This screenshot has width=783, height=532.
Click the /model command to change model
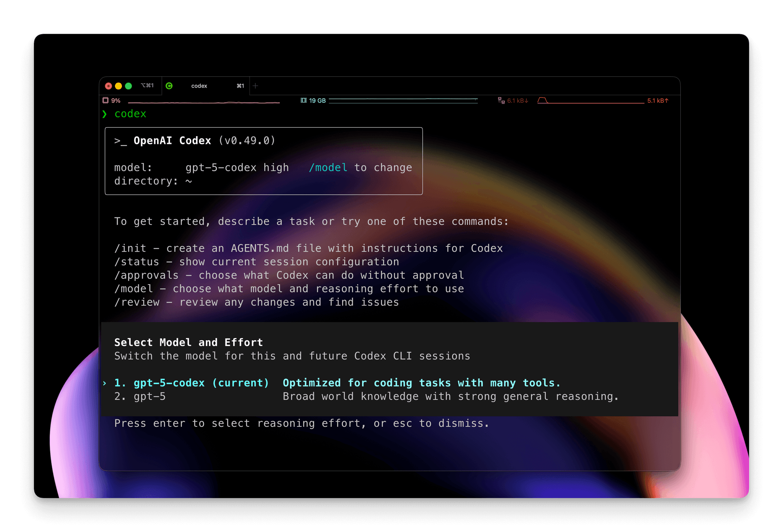point(328,167)
